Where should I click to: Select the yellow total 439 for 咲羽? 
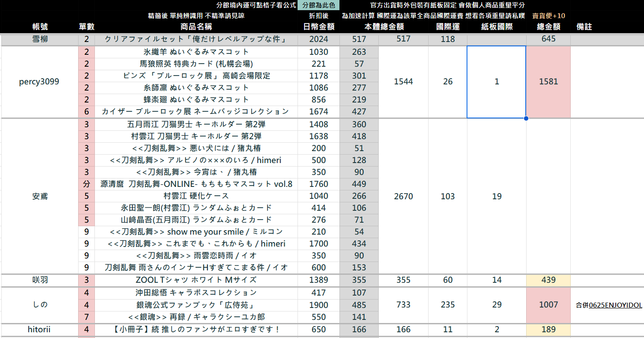(548, 280)
